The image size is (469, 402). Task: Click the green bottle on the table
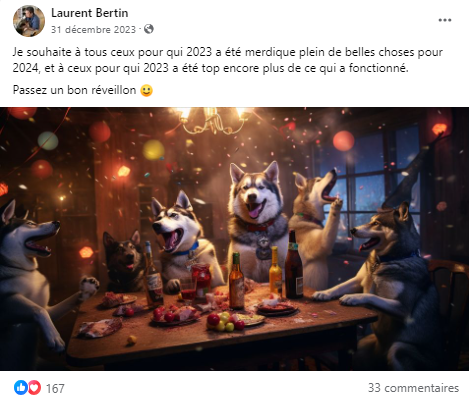tap(236, 280)
